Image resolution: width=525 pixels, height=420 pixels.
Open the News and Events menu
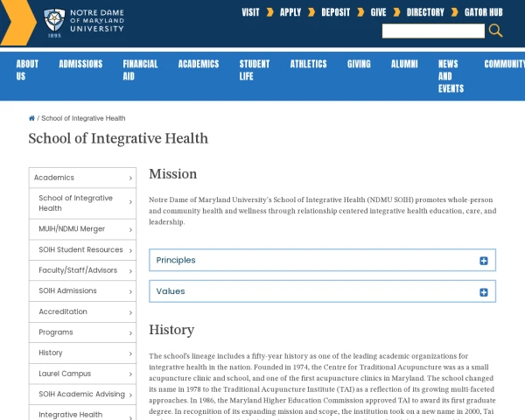click(451, 76)
